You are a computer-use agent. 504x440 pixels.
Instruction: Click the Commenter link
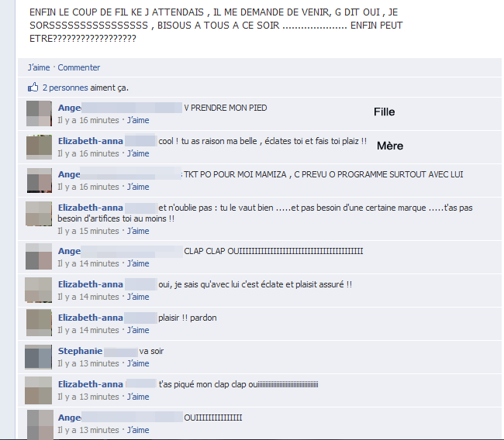point(79,67)
